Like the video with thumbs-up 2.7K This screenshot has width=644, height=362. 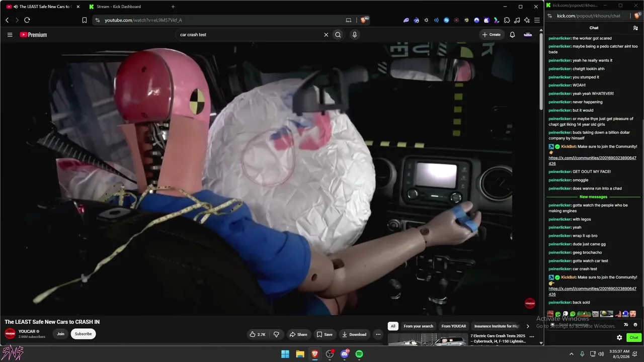(258, 334)
